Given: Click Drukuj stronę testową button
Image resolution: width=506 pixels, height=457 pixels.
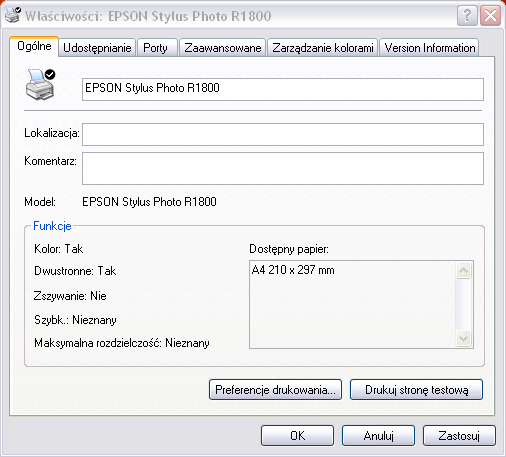Looking at the screenshot, I should click(x=416, y=389).
